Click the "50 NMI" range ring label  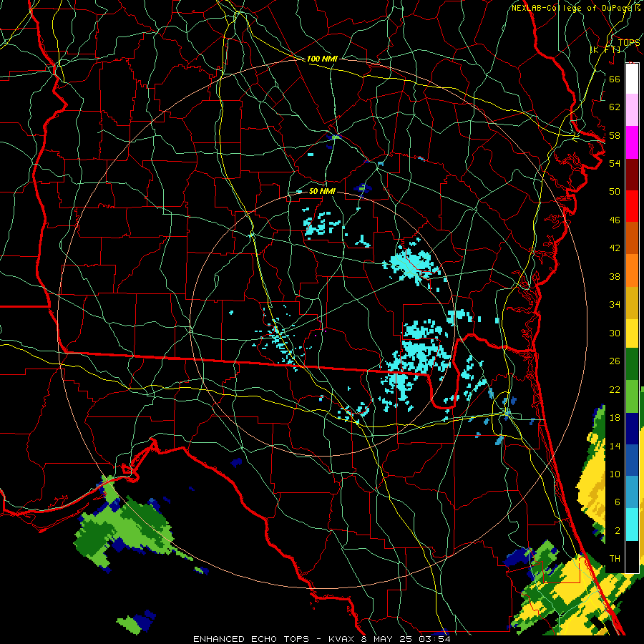tap(322, 191)
